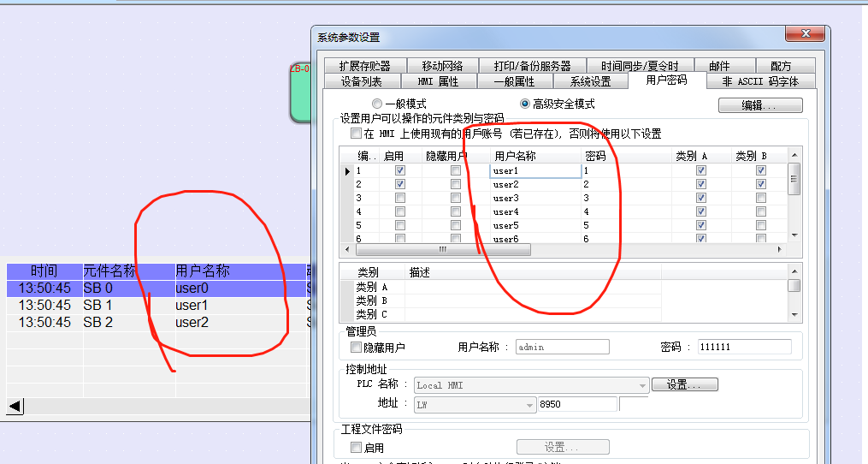Open the 设备列表 tab
Screen dimensions: 868x464
(362, 81)
